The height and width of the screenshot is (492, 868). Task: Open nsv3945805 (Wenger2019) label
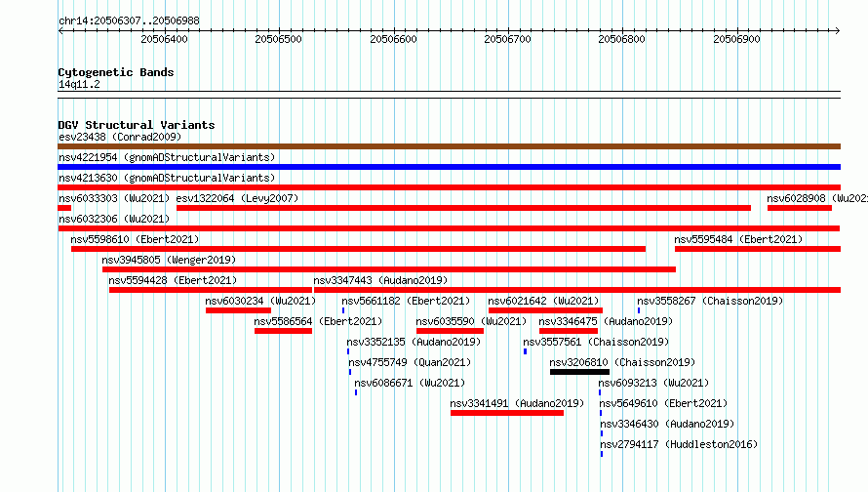(x=169, y=260)
